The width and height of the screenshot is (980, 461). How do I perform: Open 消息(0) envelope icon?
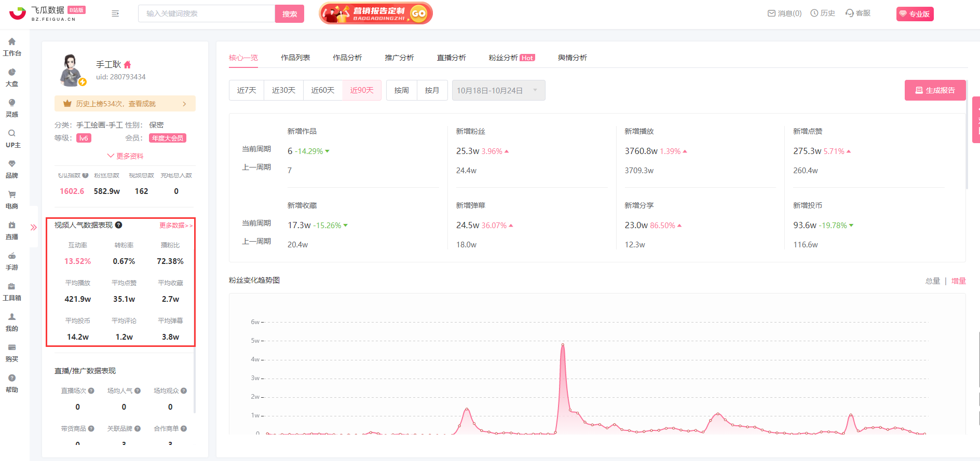coord(771,13)
